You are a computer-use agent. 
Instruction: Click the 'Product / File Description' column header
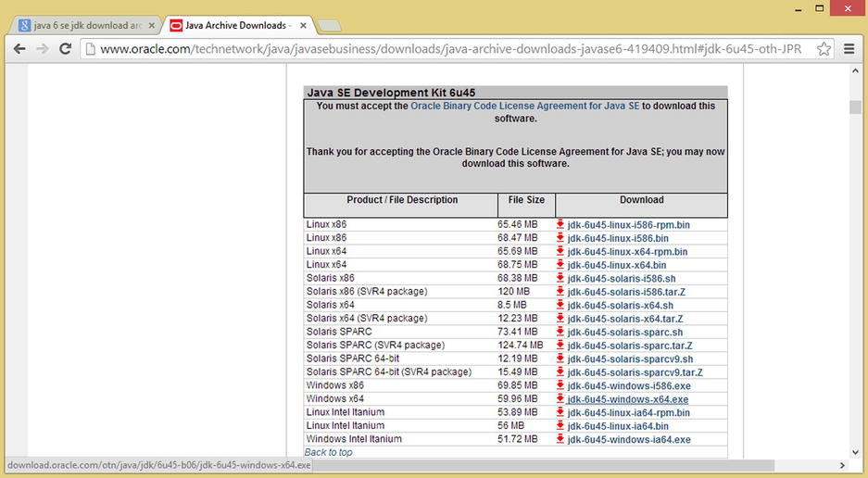coord(402,200)
